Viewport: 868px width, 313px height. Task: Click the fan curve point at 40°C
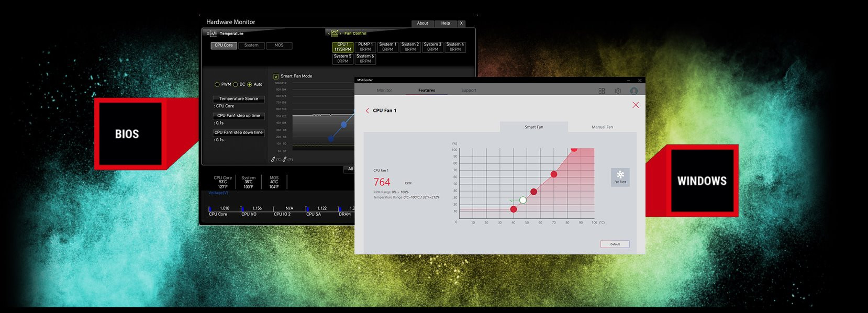(x=514, y=209)
